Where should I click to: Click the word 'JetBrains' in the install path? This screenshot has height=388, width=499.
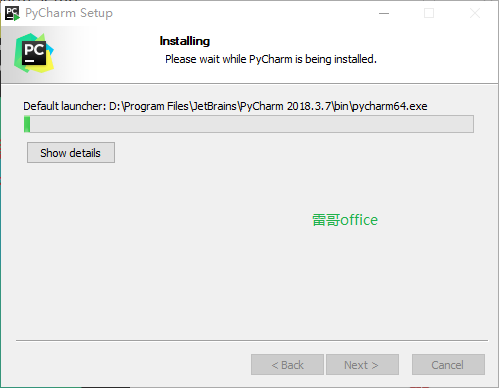[215, 106]
